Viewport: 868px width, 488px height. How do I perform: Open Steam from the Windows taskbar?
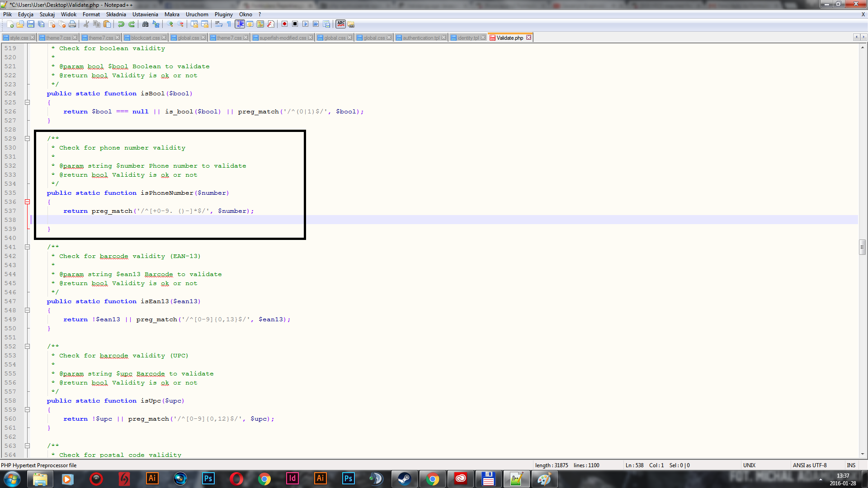[x=404, y=479]
